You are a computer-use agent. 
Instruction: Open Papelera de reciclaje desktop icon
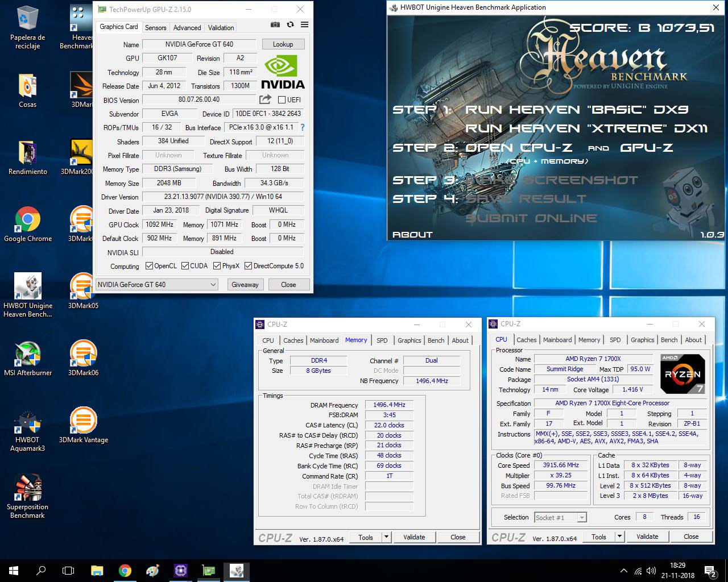tap(27, 27)
